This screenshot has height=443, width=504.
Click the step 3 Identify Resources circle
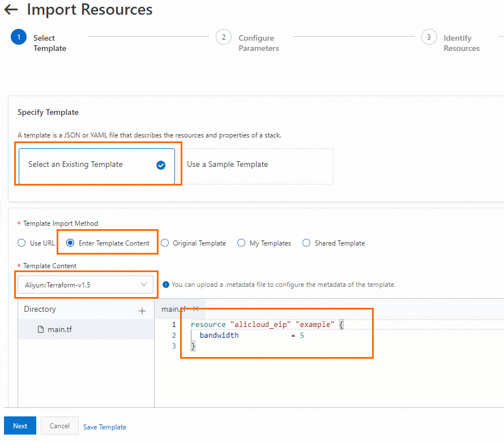point(429,37)
